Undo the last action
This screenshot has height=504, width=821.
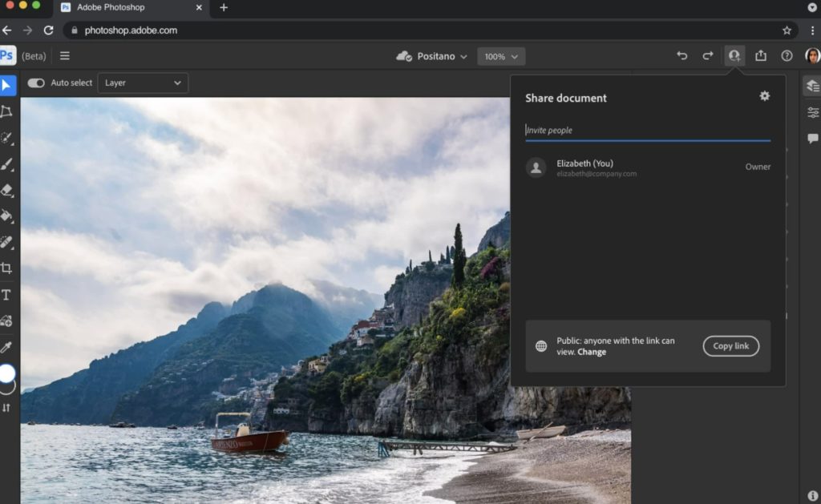tap(681, 55)
